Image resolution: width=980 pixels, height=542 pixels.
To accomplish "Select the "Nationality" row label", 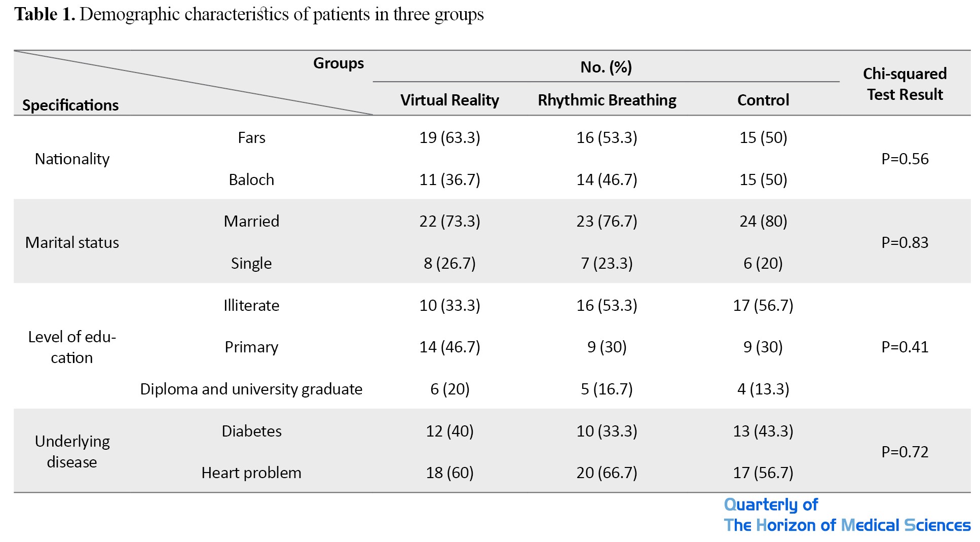I will pyautogui.click(x=72, y=159).
